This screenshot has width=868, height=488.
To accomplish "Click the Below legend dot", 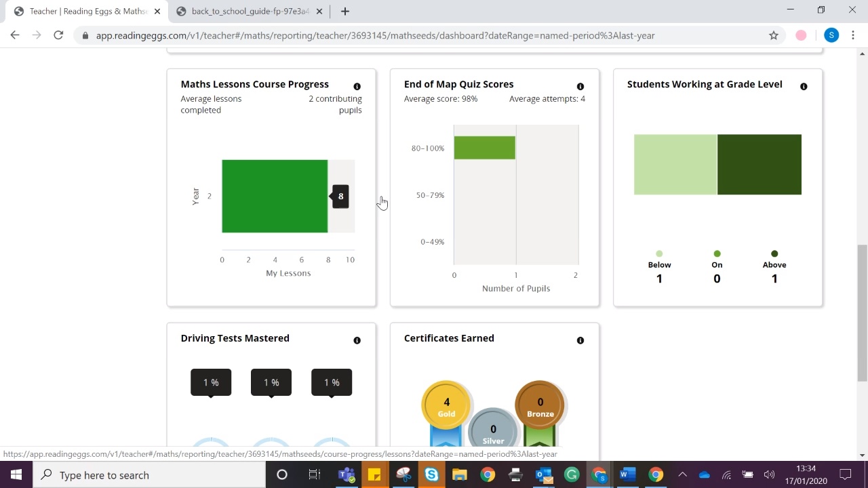I will (659, 253).
